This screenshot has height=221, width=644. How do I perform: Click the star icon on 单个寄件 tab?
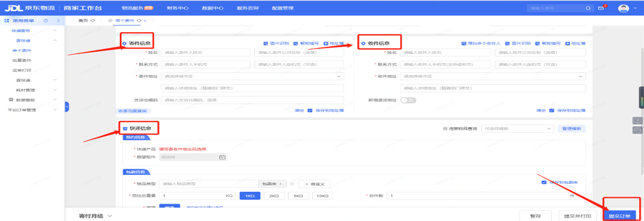point(110,21)
